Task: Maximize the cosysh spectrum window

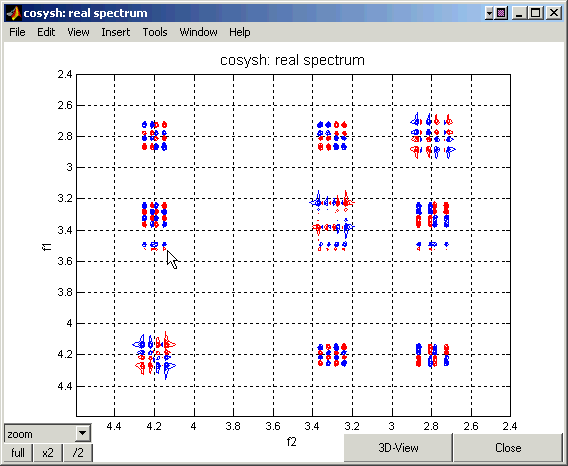Action: click(x=535, y=13)
